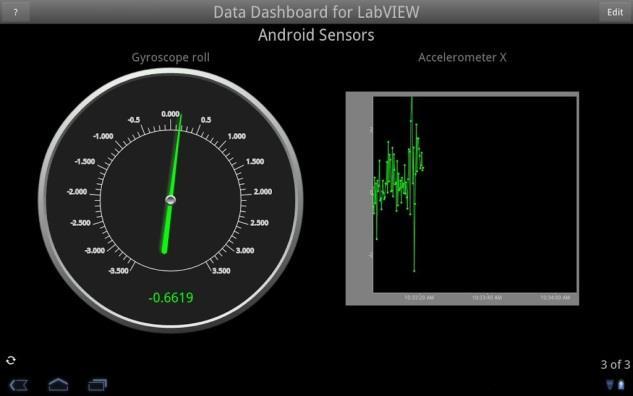Select the Gyroscope roll label
The width and height of the screenshot is (633, 396).
(170, 57)
